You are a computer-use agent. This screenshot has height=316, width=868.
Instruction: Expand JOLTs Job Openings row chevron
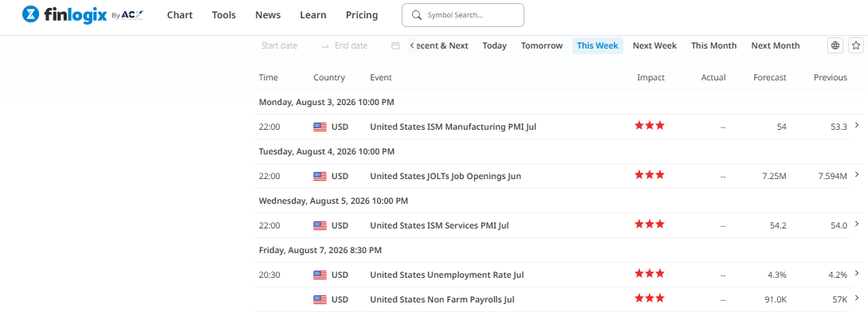857,174
